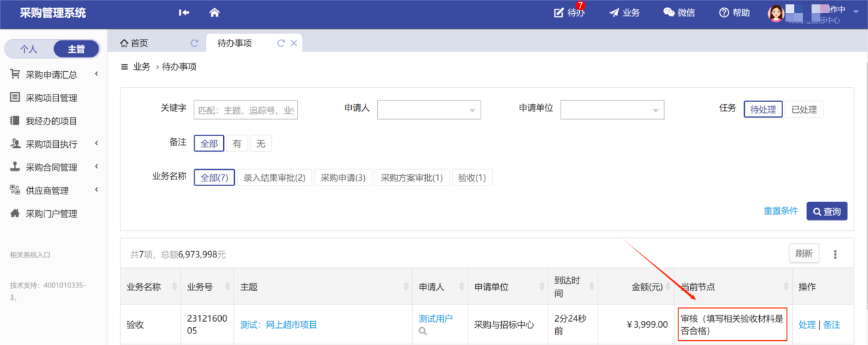
Task: Open 采购项目管理 in sidebar
Action: (51, 97)
